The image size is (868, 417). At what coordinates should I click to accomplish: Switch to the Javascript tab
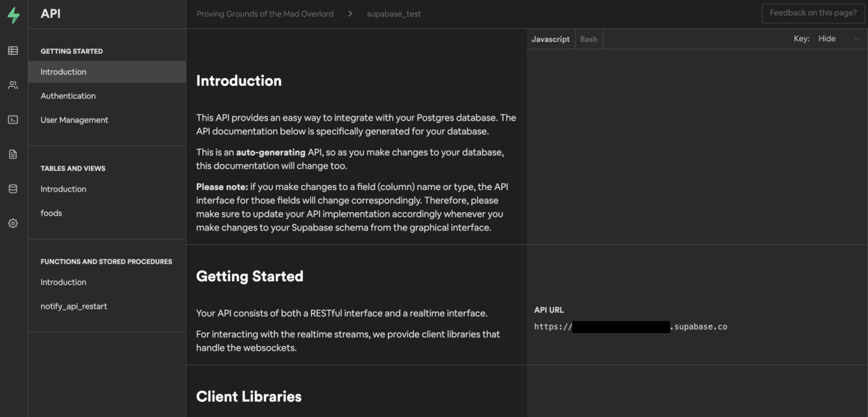pyautogui.click(x=550, y=39)
